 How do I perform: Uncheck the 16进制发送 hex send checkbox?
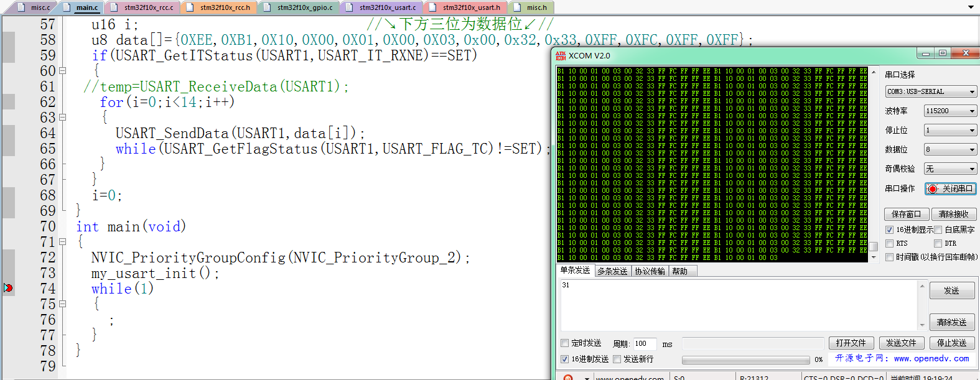(x=564, y=359)
